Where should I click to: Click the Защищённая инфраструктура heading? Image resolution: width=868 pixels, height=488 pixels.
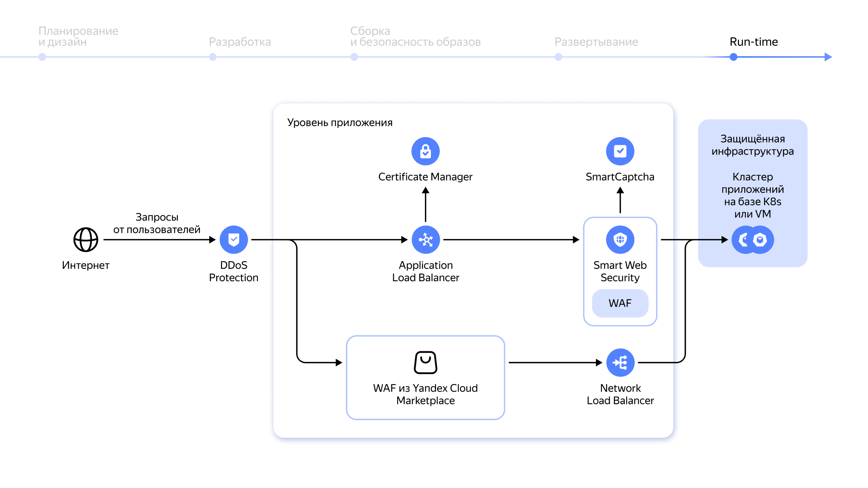click(753, 145)
